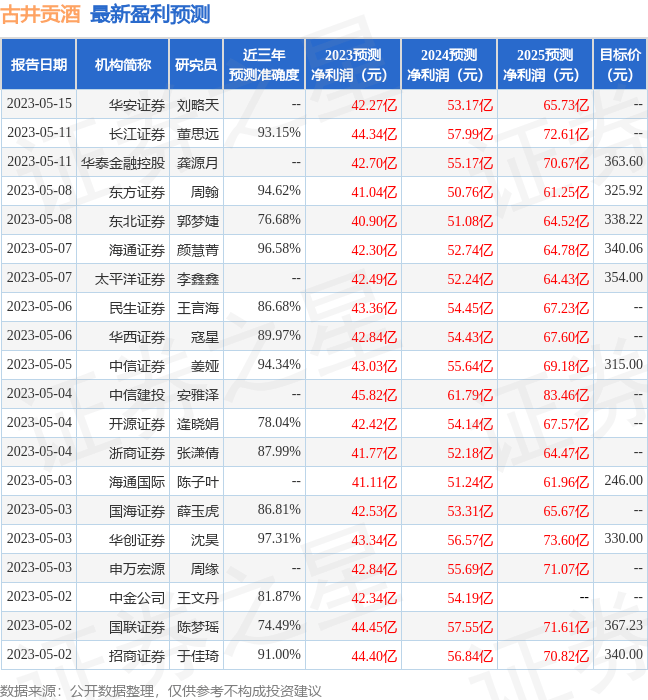Click the 古井贡酒 title text
The width and height of the screenshot is (648, 700).
tap(40, 14)
